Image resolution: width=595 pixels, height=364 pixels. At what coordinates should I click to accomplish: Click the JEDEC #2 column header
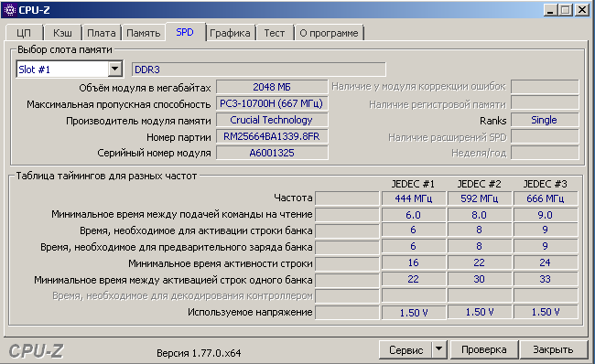(x=479, y=184)
